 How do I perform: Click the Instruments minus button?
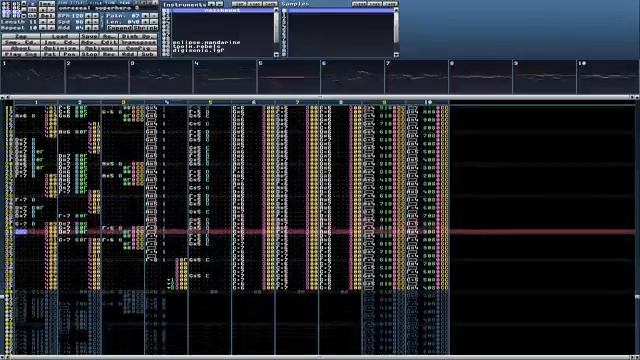pos(219,4)
